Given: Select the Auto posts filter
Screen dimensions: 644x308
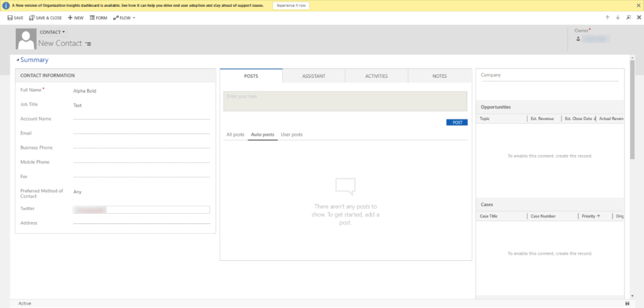Looking at the screenshot, I should [x=262, y=135].
